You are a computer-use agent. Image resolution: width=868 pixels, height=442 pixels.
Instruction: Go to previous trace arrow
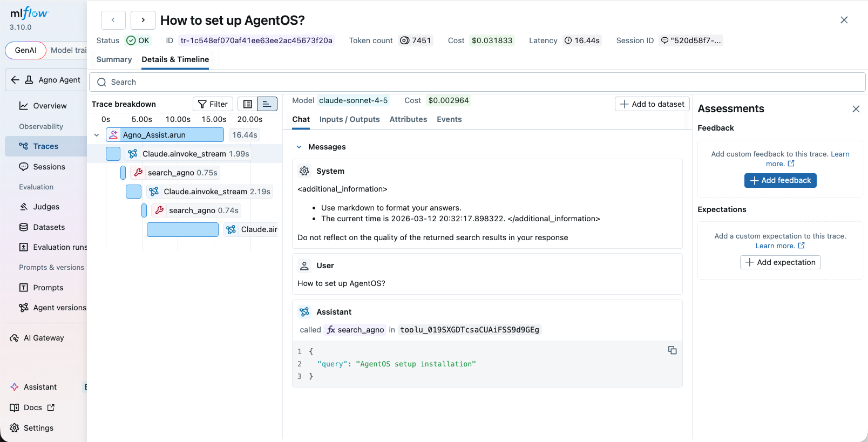pos(113,20)
